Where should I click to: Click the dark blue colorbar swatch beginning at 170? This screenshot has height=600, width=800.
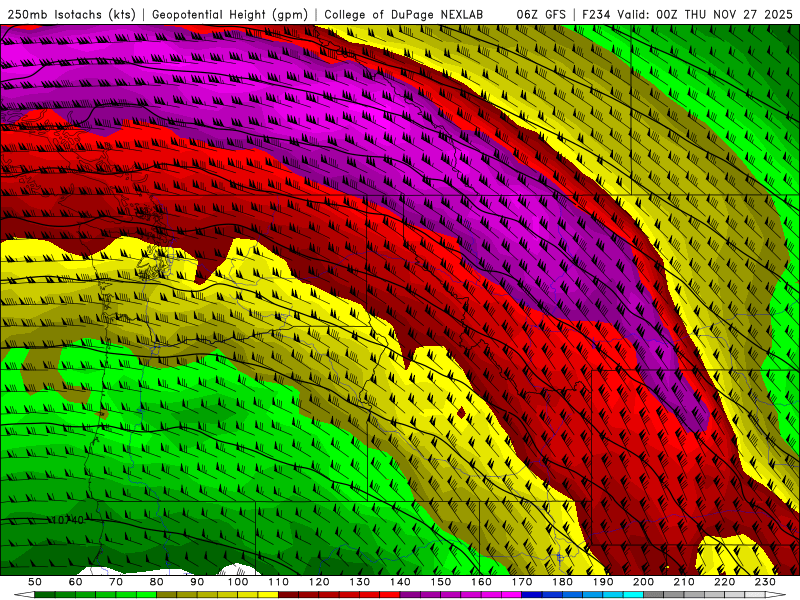(532, 595)
